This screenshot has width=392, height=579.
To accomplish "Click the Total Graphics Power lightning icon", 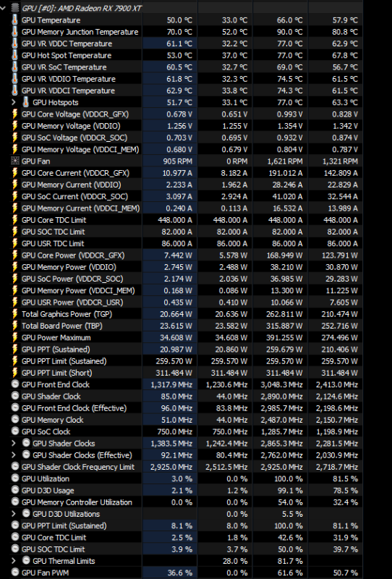I will point(14,314).
